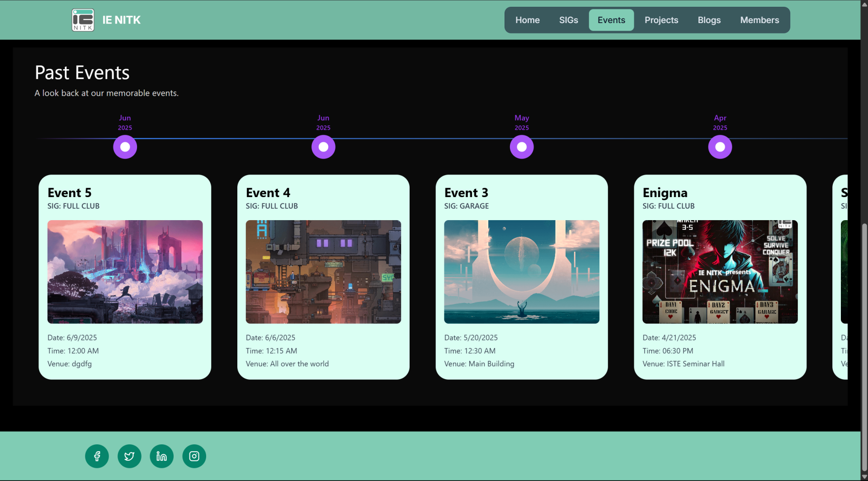Click the scrollbar up arrow
The width and height of the screenshot is (868, 481).
coord(864,4)
